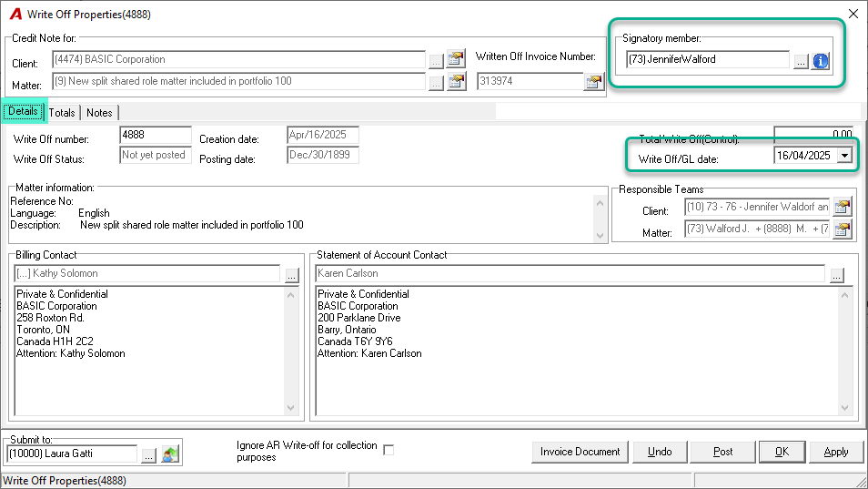Browse for matter with ellipsis button

click(436, 84)
